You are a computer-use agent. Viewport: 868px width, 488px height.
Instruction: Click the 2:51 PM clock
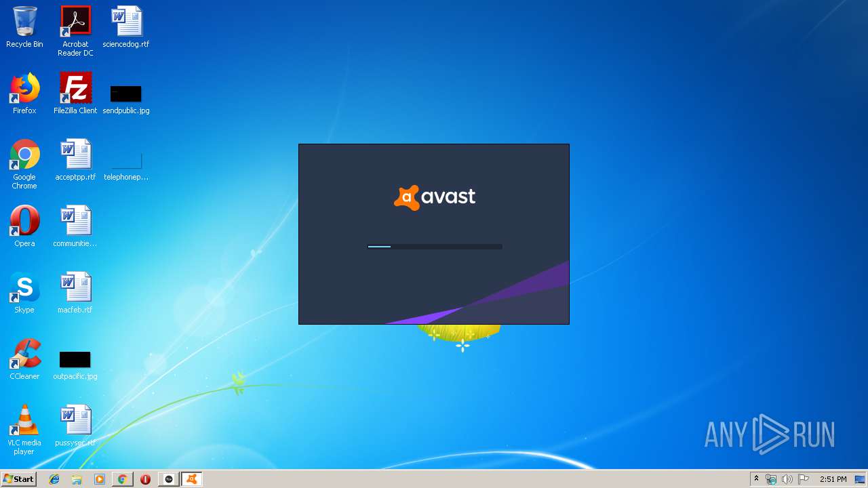pos(833,479)
